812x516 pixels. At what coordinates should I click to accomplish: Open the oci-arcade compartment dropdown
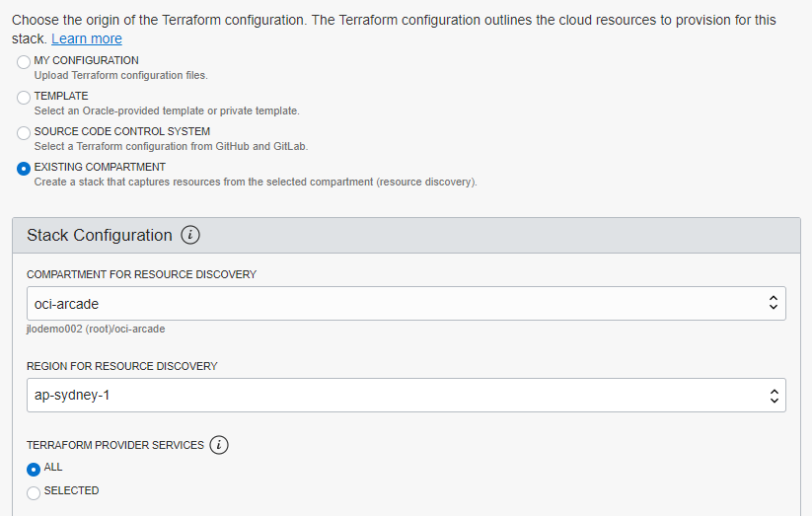click(395, 304)
